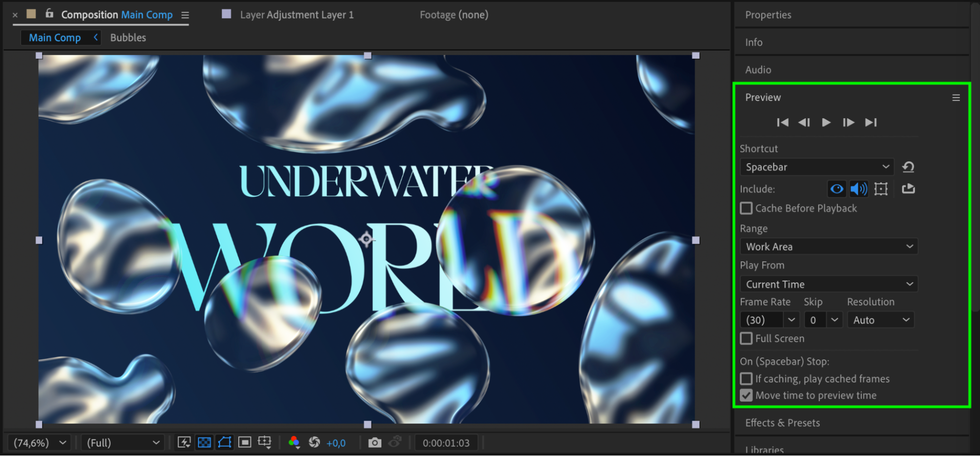Jump to the last frame
The height and width of the screenshot is (456, 980).
871,123
